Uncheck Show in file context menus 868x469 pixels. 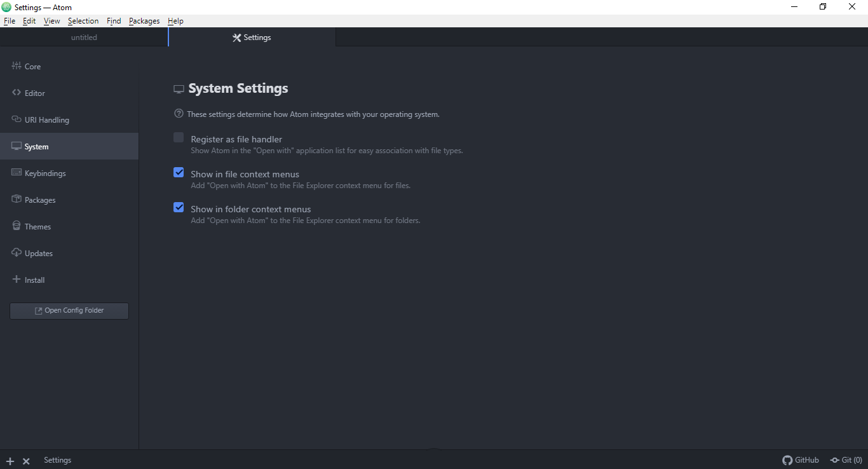179,172
